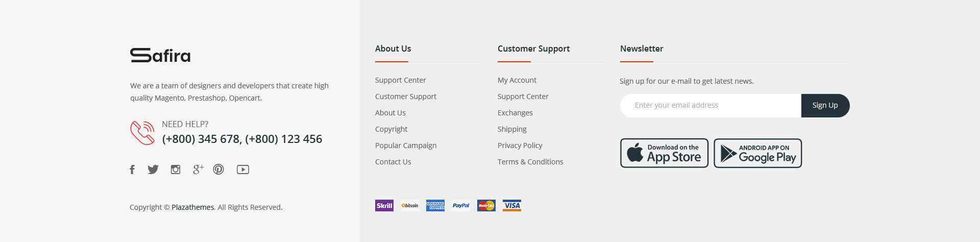Open the Privacy Policy link
The width and height of the screenshot is (980, 242).
click(520, 146)
